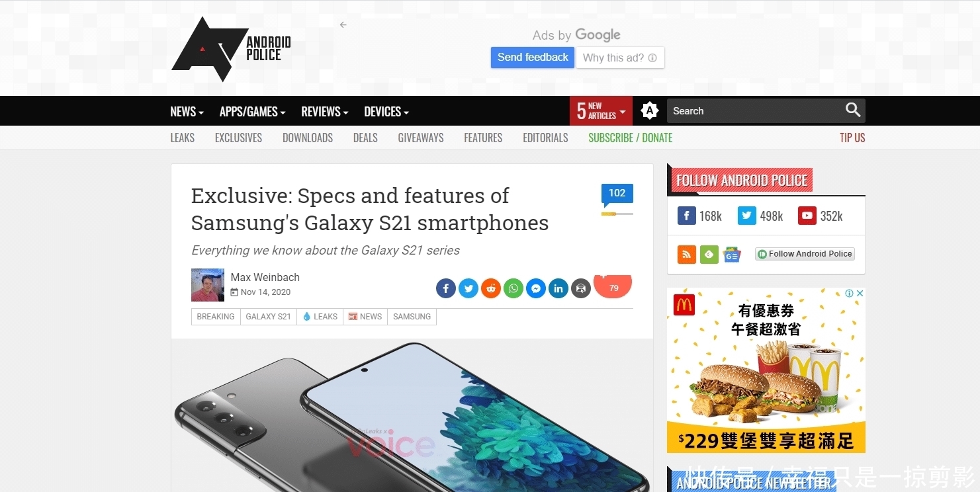Share article on Twitter round icon
Screen dimensions: 980x492
(x=468, y=288)
